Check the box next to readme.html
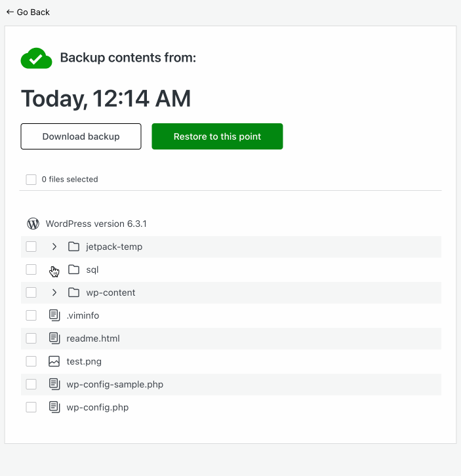This screenshot has width=461, height=476. pyautogui.click(x=31, y=338)
